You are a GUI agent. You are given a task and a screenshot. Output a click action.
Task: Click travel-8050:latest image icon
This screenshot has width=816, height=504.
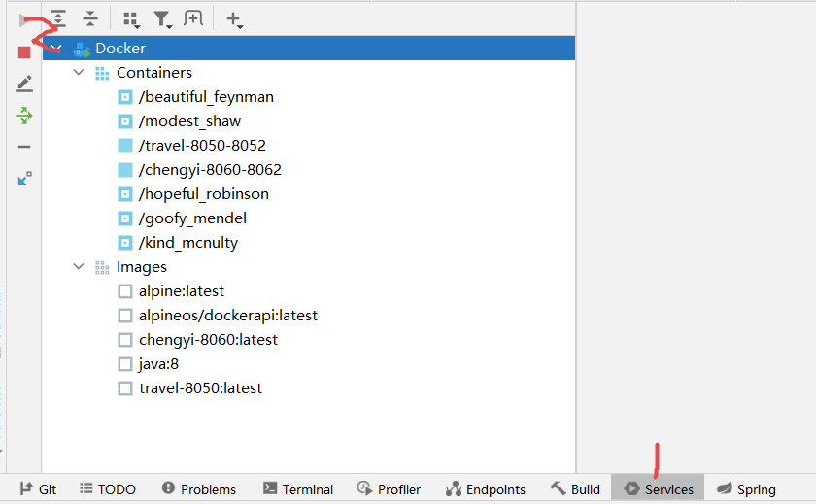(125, 388)
